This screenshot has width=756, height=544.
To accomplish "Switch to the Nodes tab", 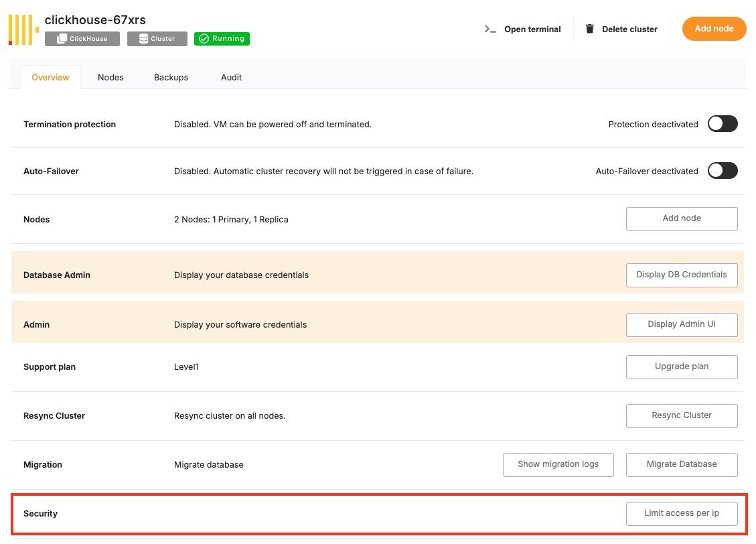I will point(110,77).
